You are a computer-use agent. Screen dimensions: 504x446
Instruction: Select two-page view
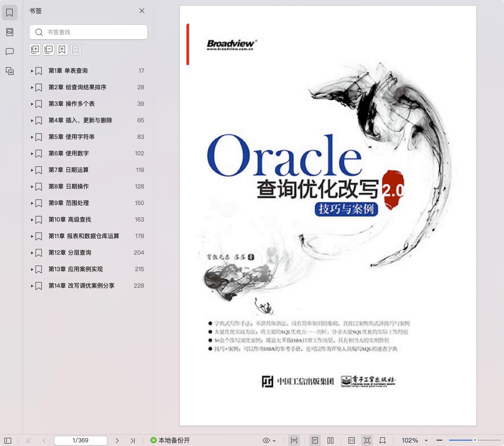click(x=330, y=440)
